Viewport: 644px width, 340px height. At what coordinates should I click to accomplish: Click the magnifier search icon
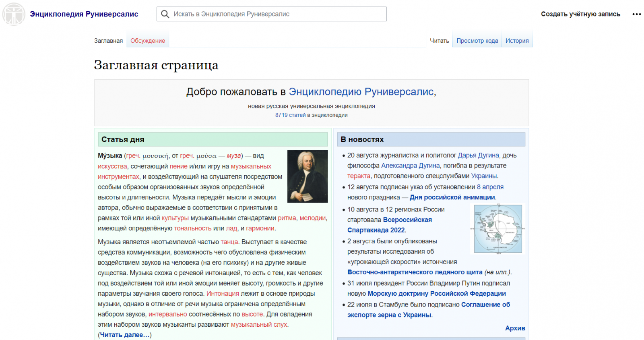point(165,14)
